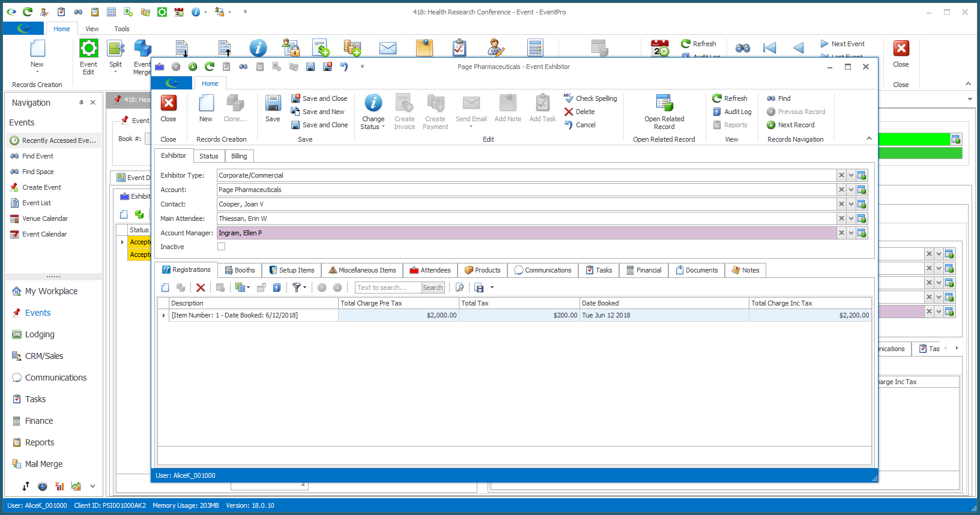Click the Split icon in the main window ribbon
Viewport: 980px width, 515px height.
tap(115, 48)
